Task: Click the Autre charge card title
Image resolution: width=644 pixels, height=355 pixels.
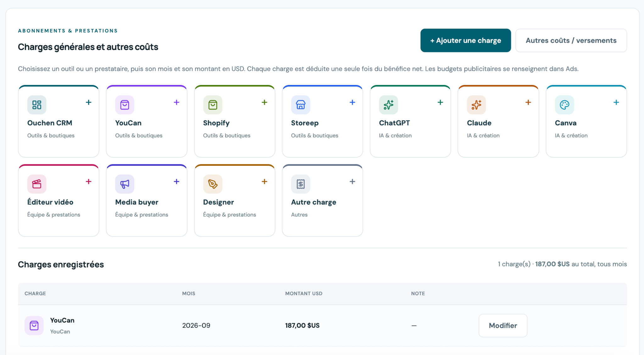Action: 314,202
